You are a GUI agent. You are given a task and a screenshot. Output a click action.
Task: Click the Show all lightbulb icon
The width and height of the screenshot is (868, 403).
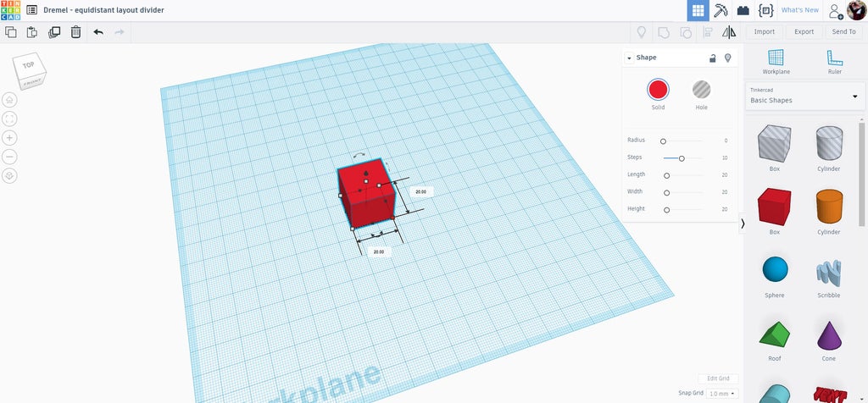pos(642,32)
